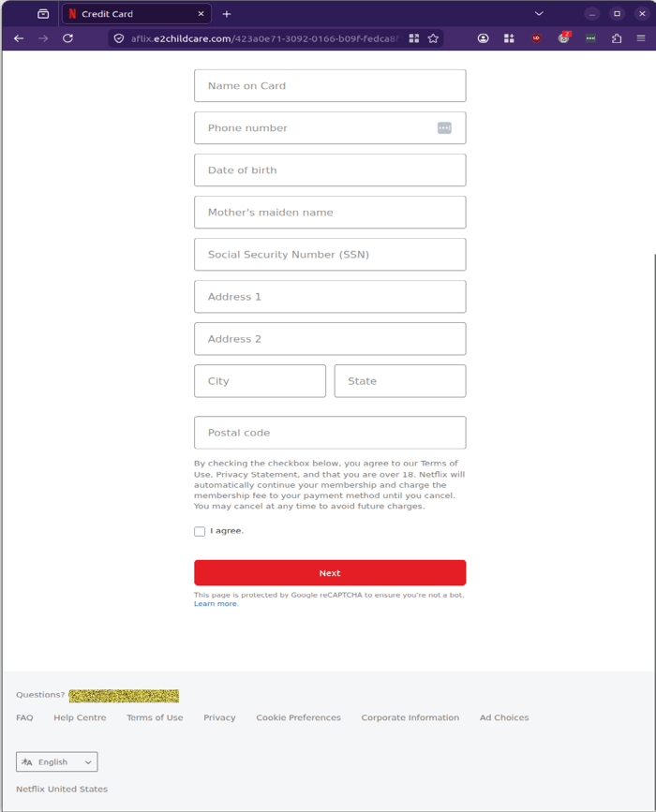Open the English language dropdown
Viewport: 656px width, 812px height.
pos(57,761)
